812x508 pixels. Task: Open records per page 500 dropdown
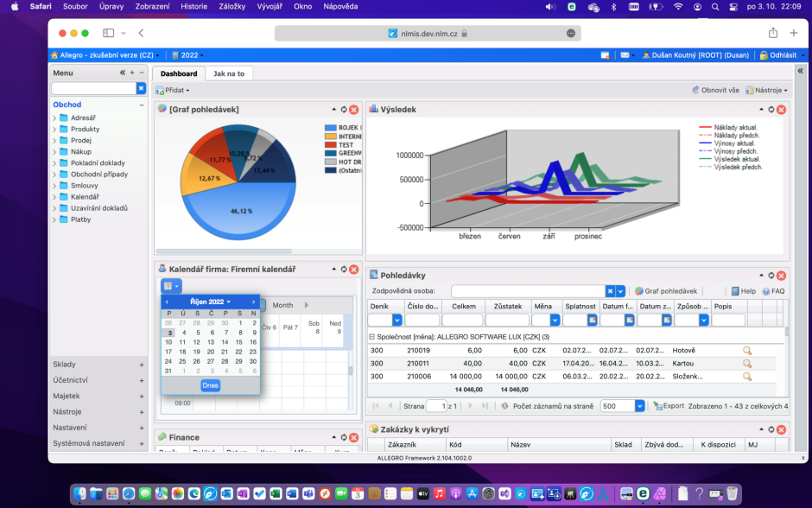tap(639, 406)
